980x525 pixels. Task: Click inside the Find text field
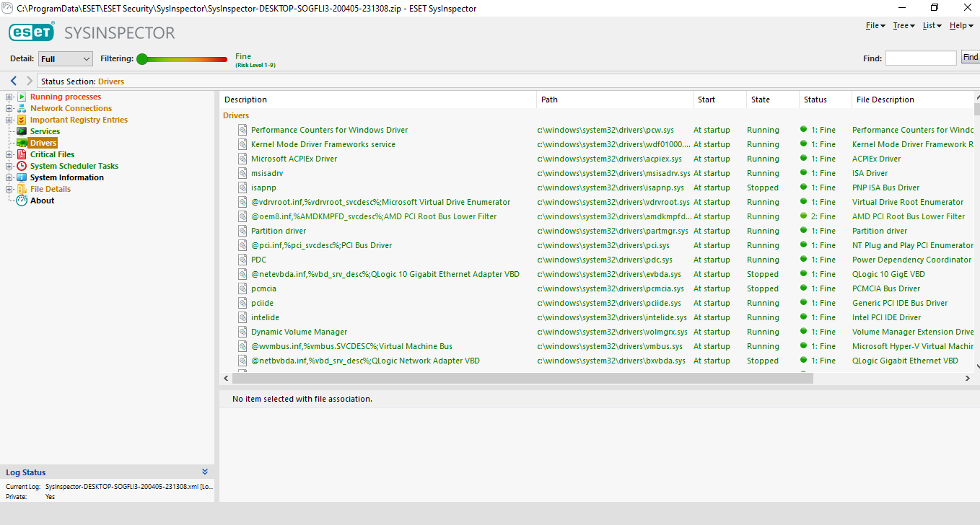[921, 58]
